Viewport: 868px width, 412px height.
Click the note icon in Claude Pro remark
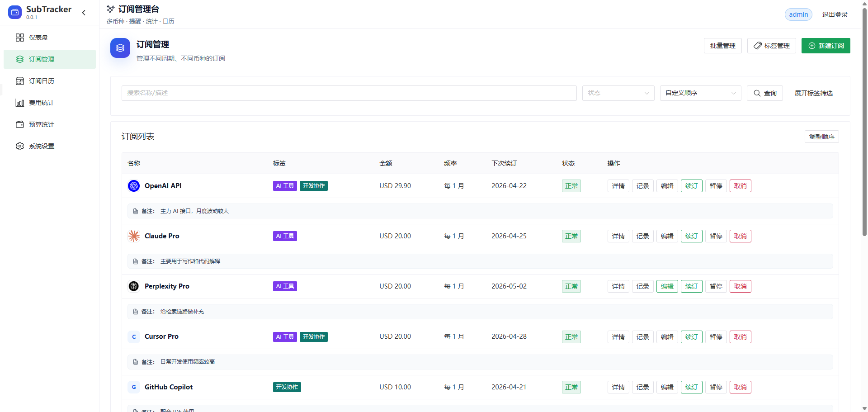pyautogui.click(x=136, y=261)
